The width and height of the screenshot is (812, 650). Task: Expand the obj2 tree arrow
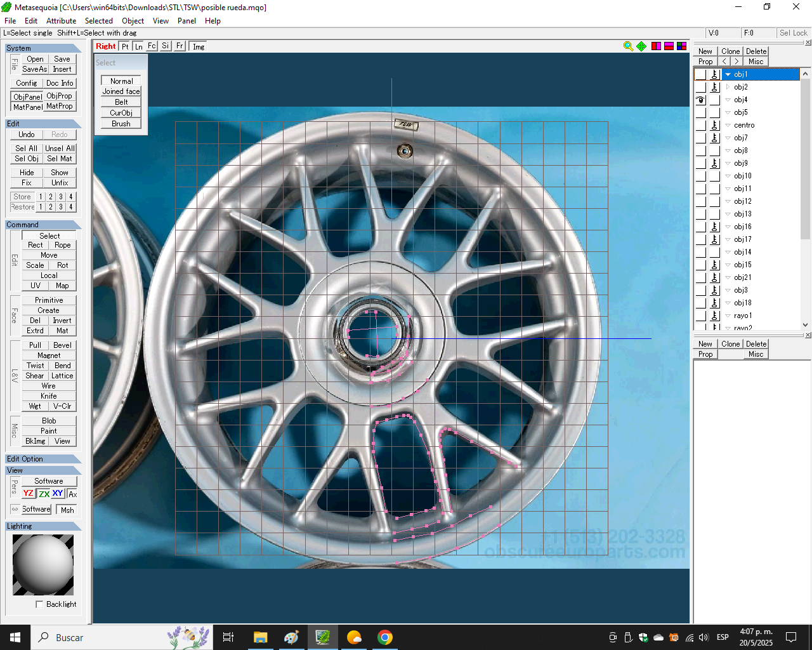tap(728, 87)
